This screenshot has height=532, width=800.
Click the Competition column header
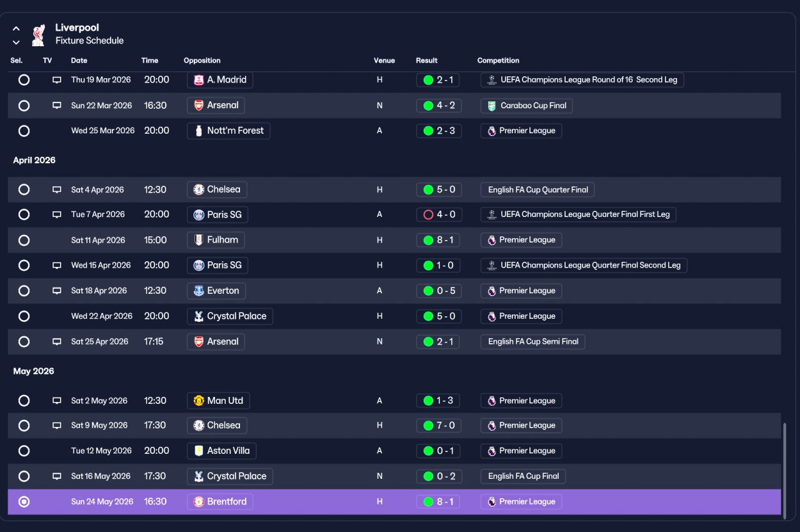(x=498, y=61)
